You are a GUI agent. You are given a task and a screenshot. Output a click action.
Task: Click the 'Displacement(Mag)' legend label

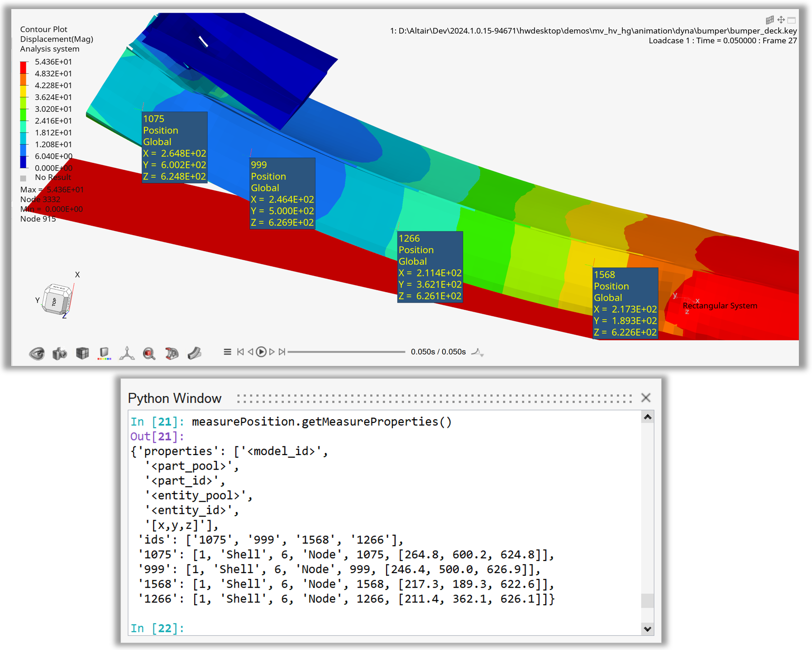(x=57, y=39)
